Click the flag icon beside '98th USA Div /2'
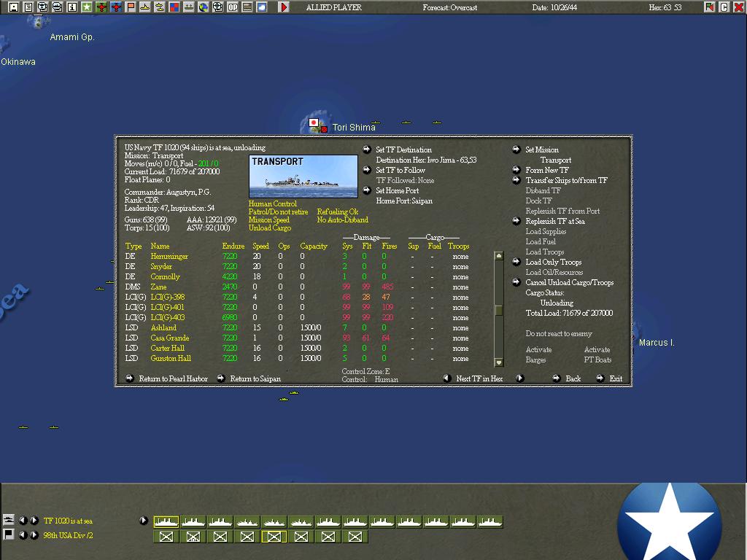Image resolution: width=747 pixels, height=560 pixels. tap(9, 534)
